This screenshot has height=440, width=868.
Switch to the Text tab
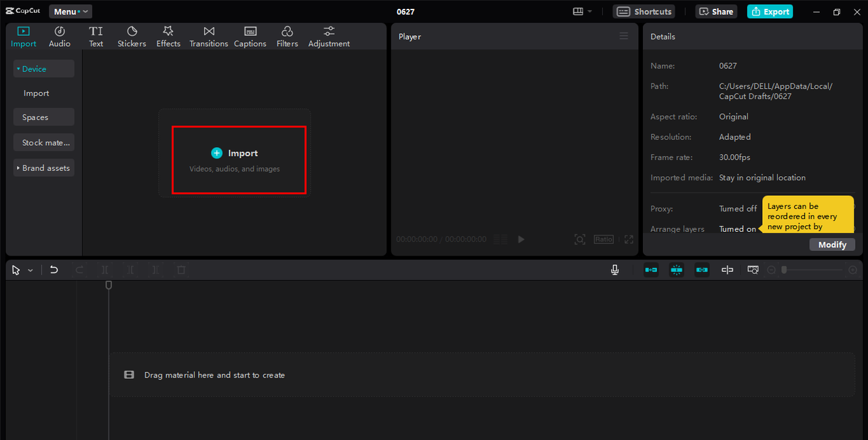pos(96,37)
